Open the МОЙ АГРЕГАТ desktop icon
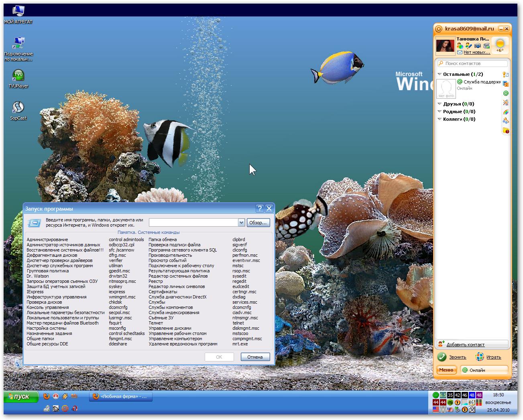The height and width of the screenshot is (420, 523). (18, 14)
